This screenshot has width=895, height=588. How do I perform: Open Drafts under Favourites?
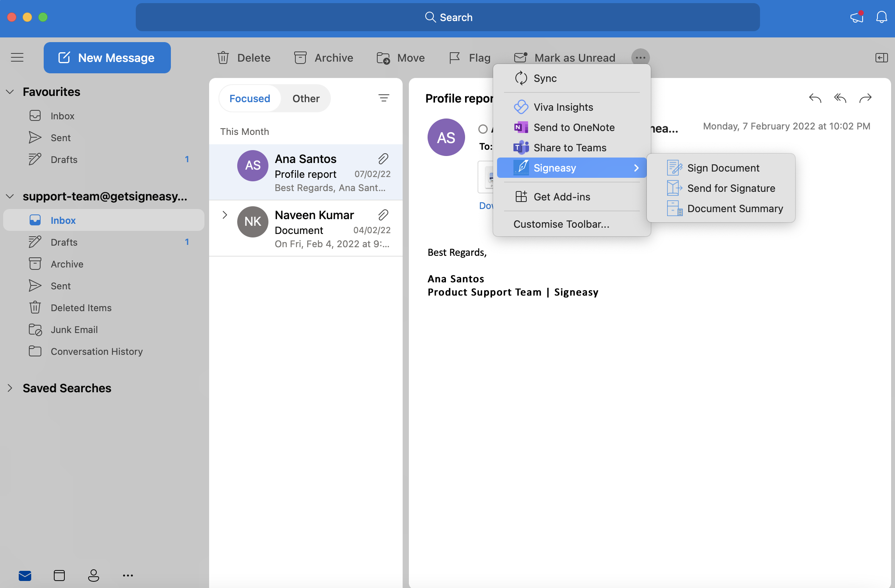tap(104, 159)
